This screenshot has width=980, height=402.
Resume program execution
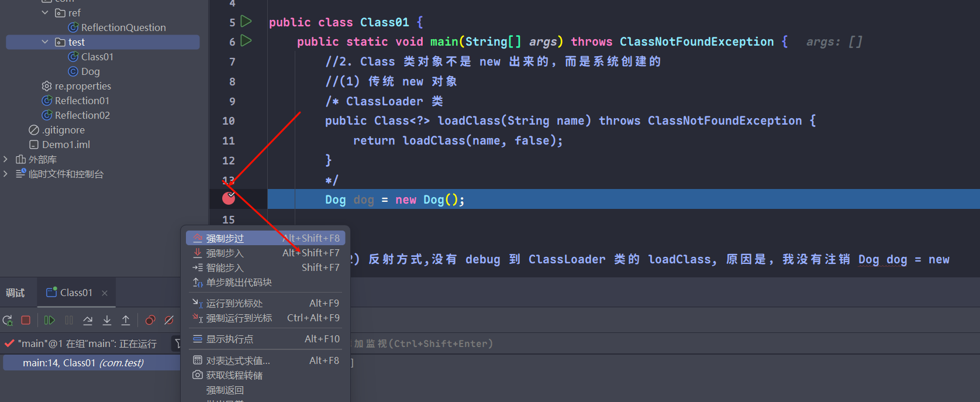coord(50,320)
